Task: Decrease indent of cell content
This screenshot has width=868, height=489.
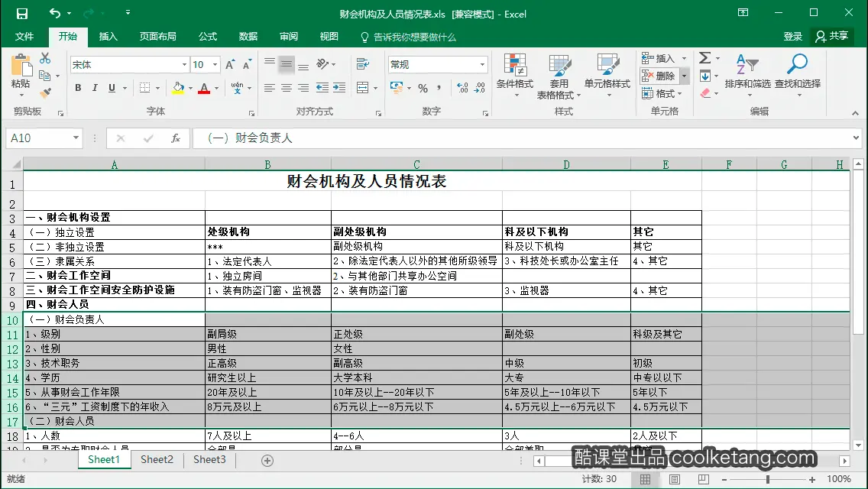Action: click(322, 88)
